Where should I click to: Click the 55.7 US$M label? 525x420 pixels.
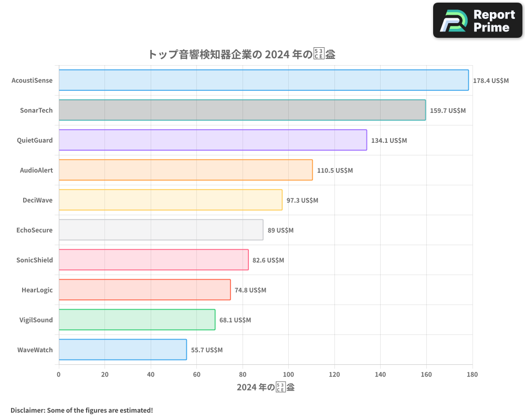[x=206, y=350]
